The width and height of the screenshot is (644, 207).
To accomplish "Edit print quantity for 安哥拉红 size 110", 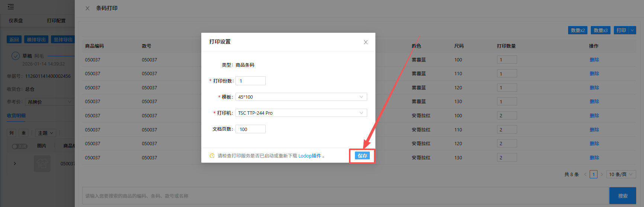I will click(x=507, y=130).
